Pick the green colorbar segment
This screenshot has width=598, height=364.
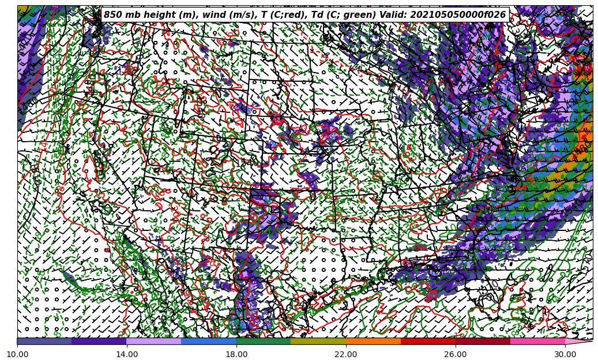[264, 341]
